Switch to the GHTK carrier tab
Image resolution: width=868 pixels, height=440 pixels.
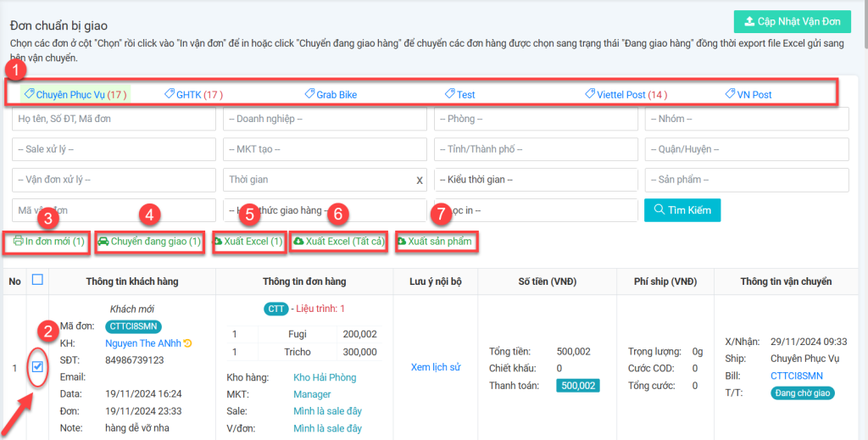[x=193, y=94]
